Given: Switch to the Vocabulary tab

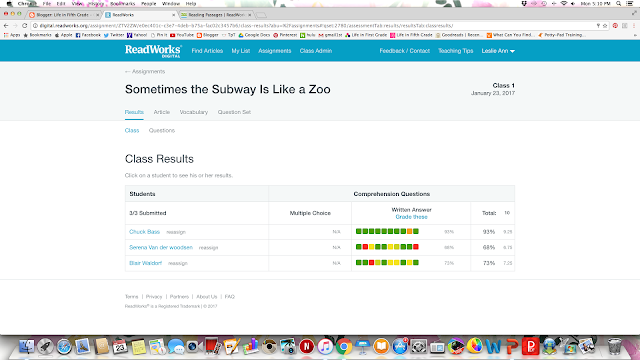Looking at the screenshot, I should pyautogui.click(x=194, y=112).
